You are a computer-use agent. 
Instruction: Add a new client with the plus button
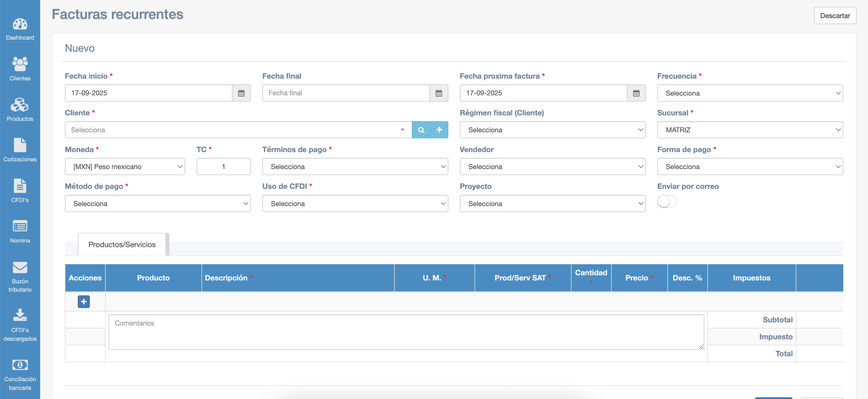click(x=439, y=130)
